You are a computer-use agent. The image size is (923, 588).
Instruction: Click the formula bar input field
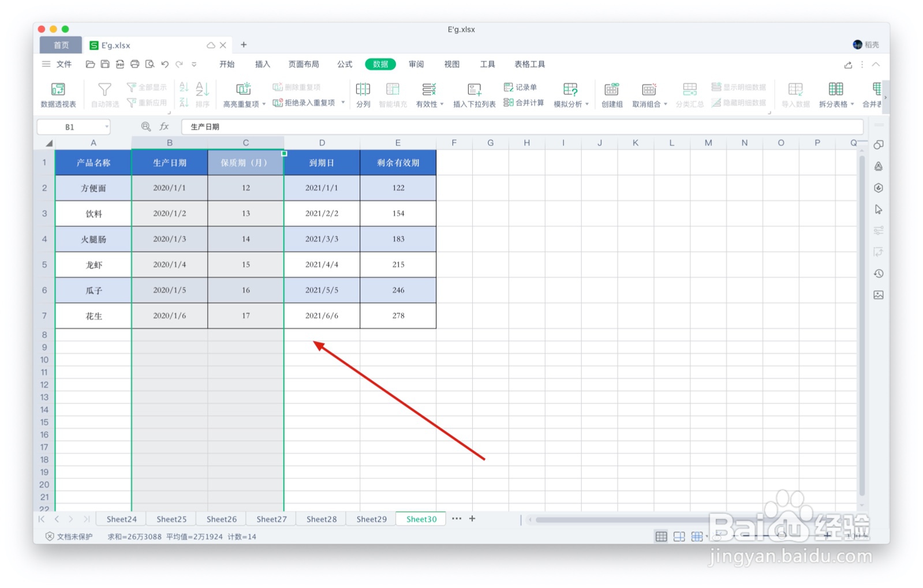pos(522,127)
